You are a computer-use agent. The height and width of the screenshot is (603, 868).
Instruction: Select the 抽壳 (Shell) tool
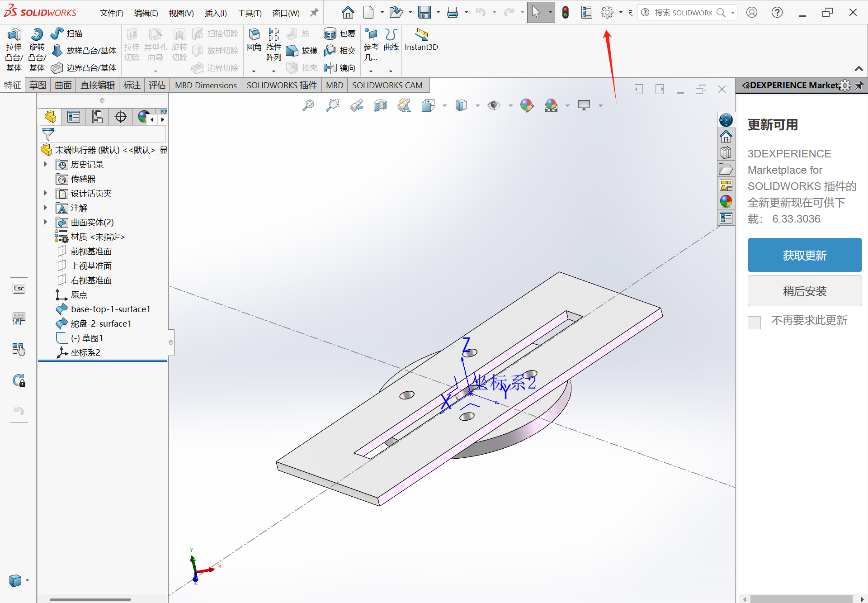pyautogui.click(x=302, y=67)
